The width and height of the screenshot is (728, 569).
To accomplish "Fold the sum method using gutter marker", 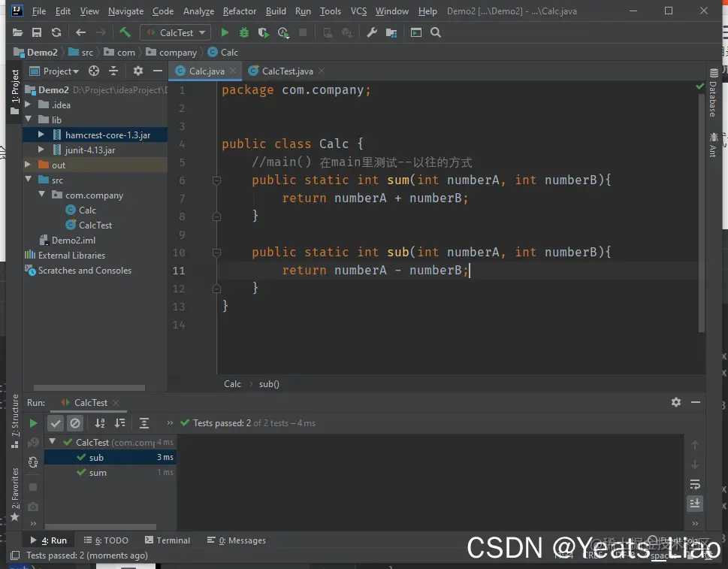I will pos(216,180).
